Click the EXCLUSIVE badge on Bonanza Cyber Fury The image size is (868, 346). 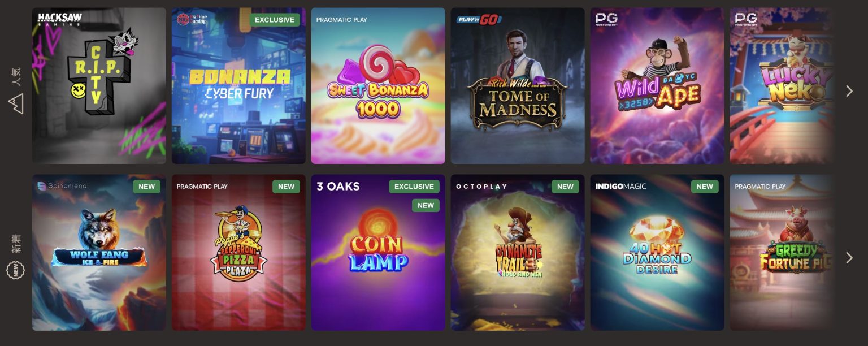pos(275,20)
